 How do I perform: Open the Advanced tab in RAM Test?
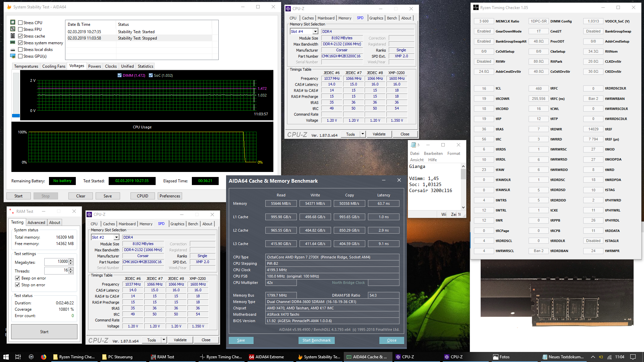coord(36,223)
